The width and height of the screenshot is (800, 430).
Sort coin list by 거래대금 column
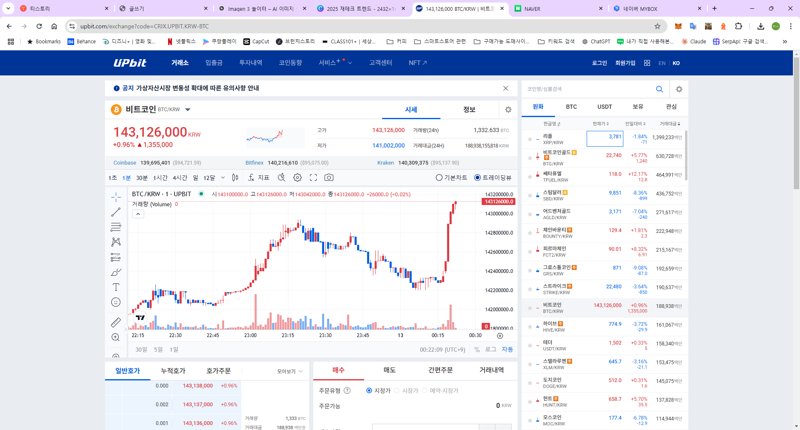pos(670,124)
